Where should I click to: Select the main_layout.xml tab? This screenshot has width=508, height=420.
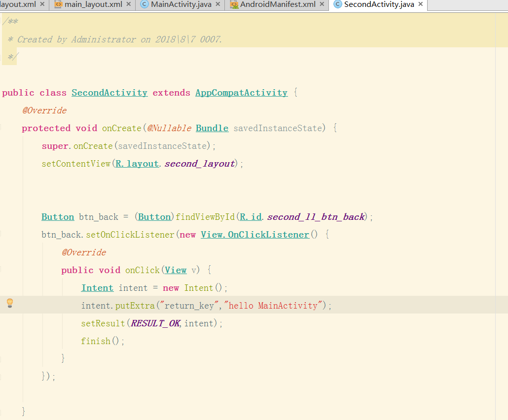pyautogui.click(x=93, y=4)
